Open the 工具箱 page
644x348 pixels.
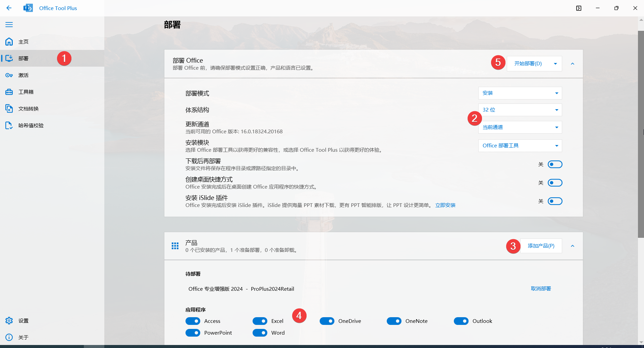[52, 92]
